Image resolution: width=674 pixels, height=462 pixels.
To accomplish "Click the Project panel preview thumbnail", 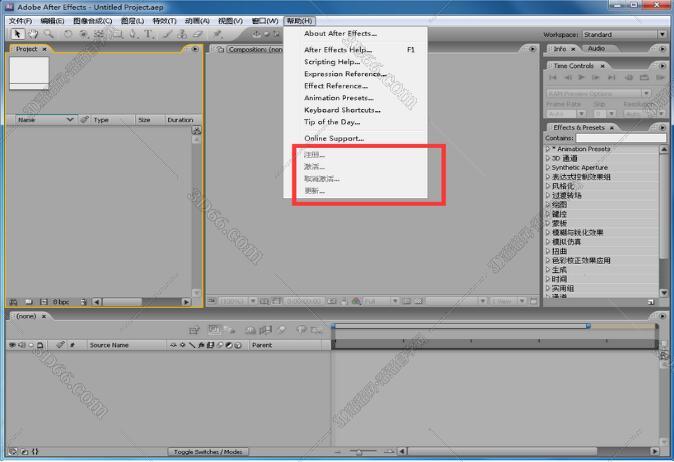I will point(29,73).
